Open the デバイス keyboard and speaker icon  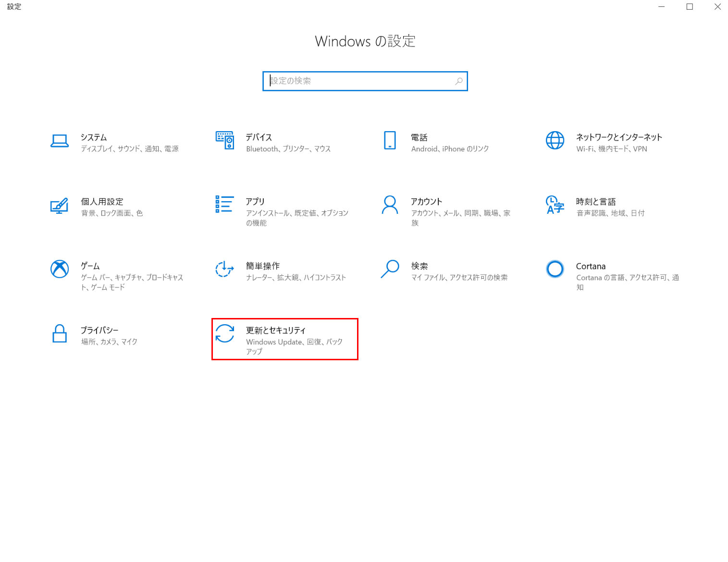[x=224, y=140]
